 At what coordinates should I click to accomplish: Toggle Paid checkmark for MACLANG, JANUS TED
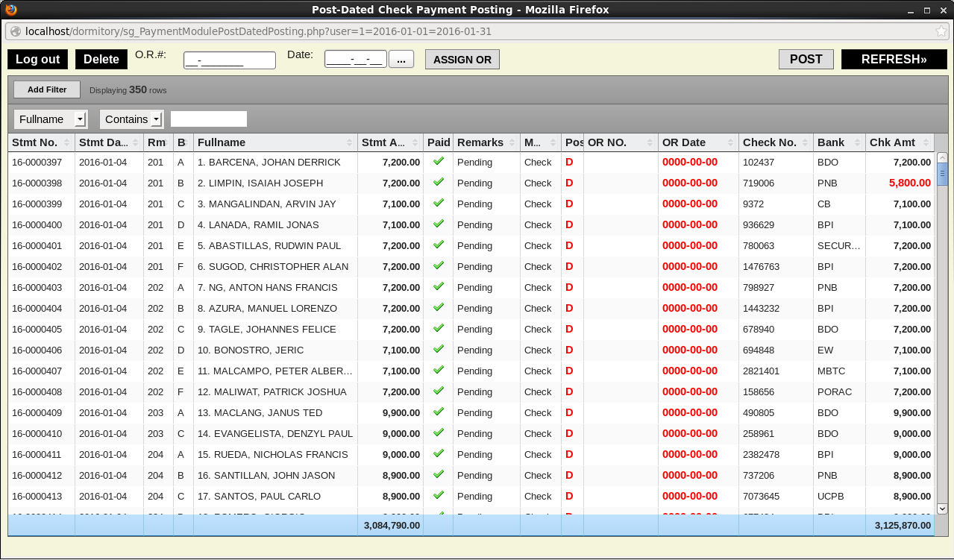[x=439, y=412]
